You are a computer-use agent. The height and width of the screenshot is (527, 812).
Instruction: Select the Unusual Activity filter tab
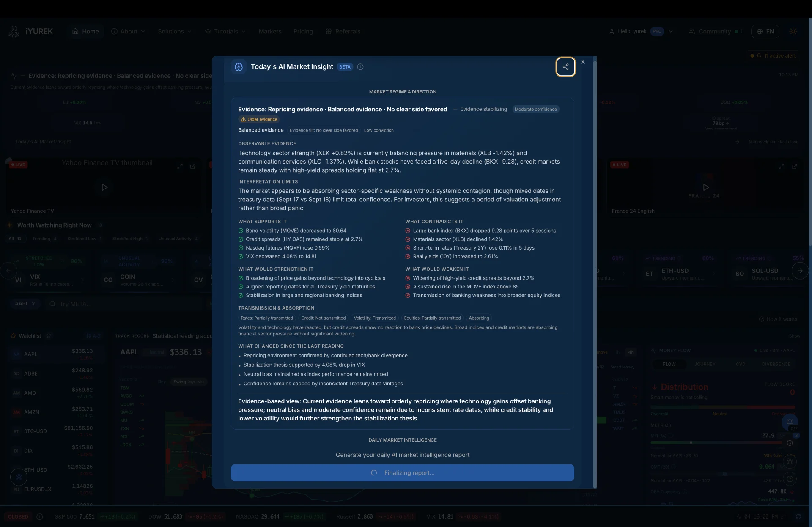click(178, 239)
